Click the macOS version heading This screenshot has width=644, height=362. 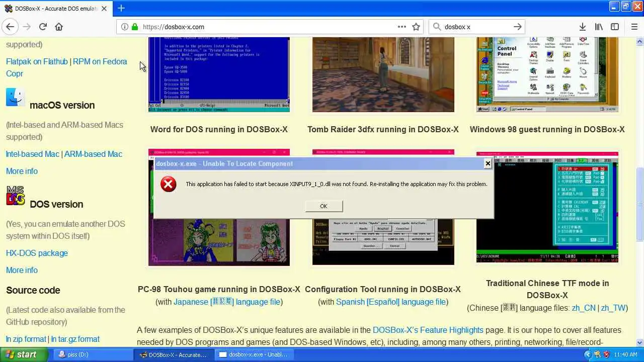pyautogui.click(x=62, y=105)
